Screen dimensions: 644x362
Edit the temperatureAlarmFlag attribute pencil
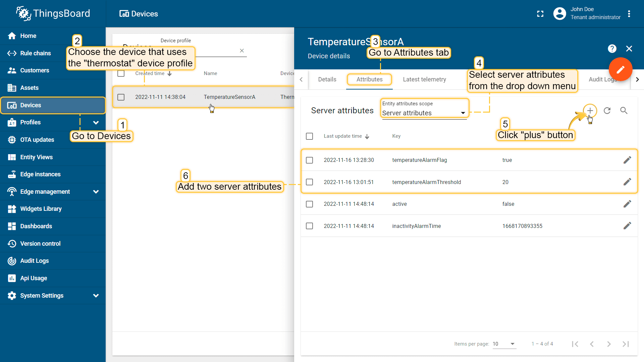click(x=627, y=160)
